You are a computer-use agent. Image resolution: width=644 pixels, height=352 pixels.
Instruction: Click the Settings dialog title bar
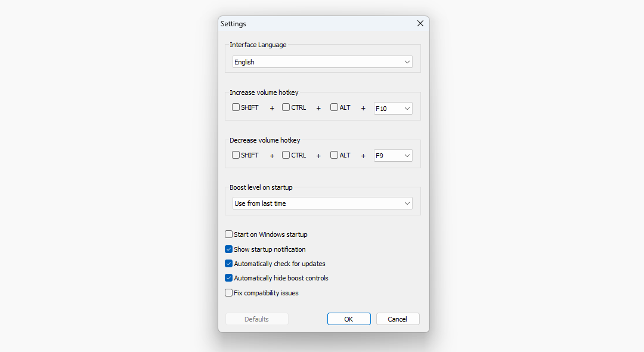pos(298,23)
